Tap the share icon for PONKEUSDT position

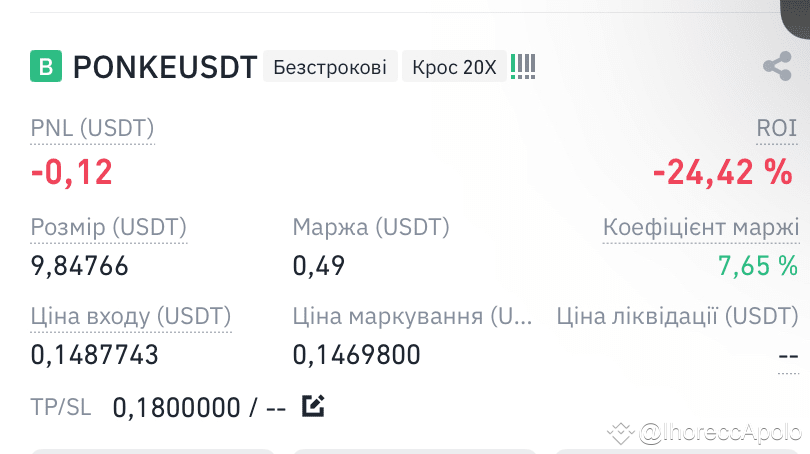point(777,66)
